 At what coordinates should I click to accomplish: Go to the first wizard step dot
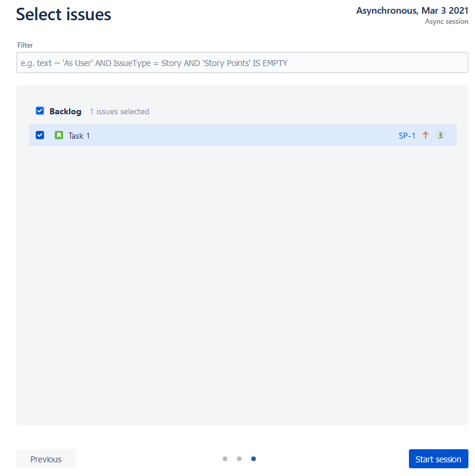(x=225, y=459)
